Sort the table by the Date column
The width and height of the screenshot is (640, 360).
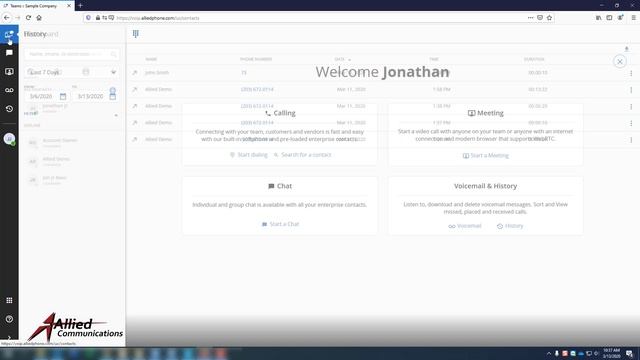[x=340, y=59]
